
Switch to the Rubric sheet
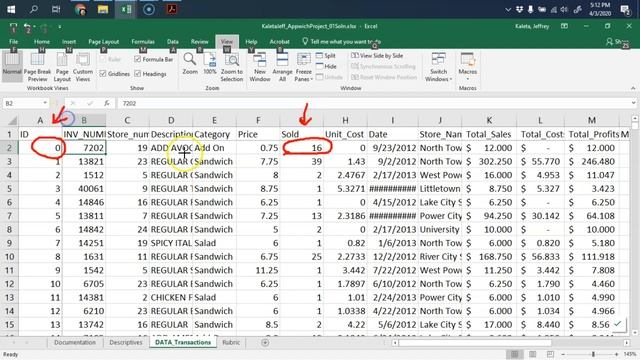[x=231, y=342]
